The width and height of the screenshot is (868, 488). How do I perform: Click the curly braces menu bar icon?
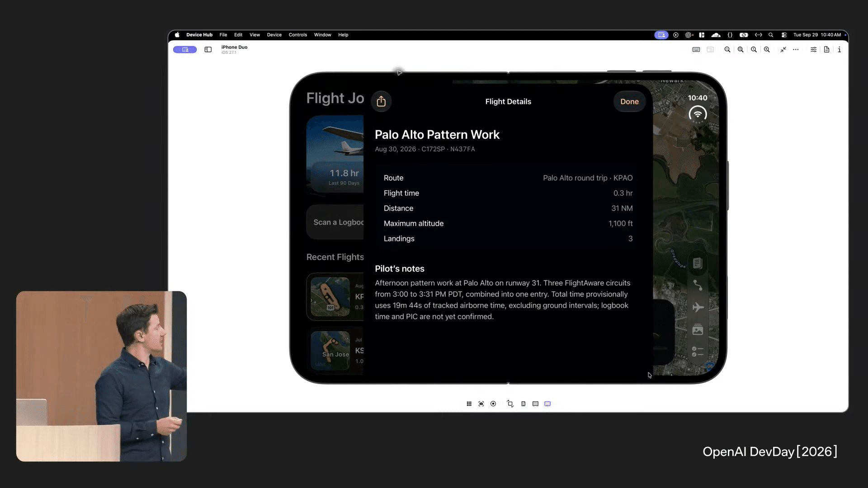730,35
